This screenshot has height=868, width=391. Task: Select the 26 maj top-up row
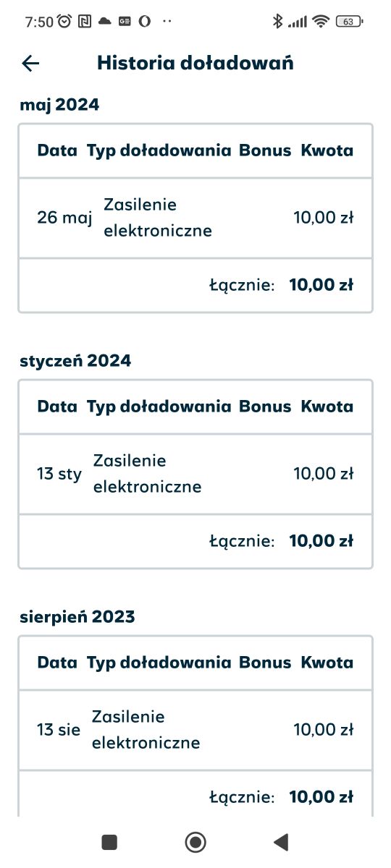click(195, 218)
